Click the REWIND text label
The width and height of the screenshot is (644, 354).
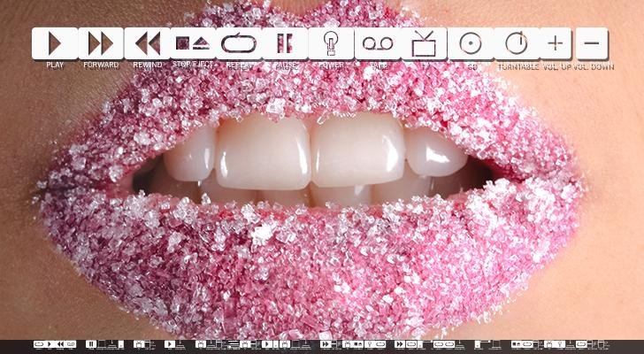[147, 65]
